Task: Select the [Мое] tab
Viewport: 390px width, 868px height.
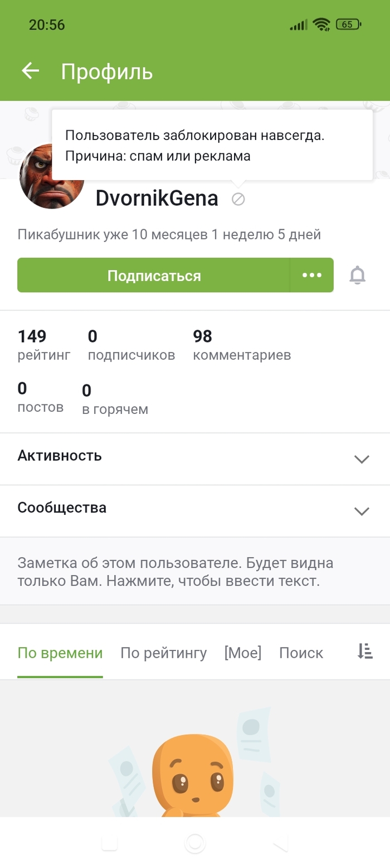Action: tap(242, 653)
